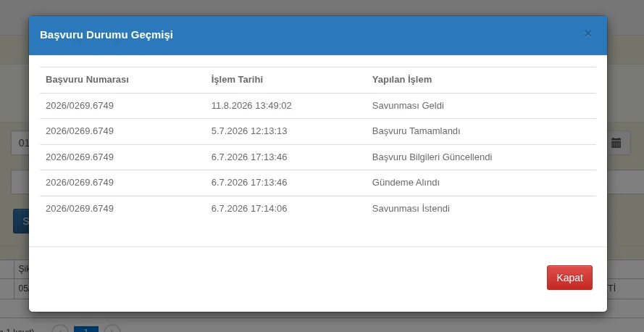644x332 pixels.
Task: Select application number in Savunması İstendi row
Action: click(80, 209)
